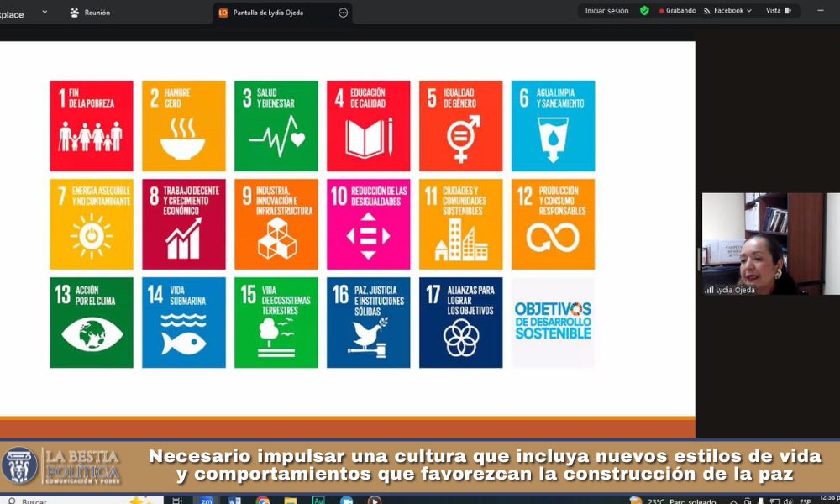Screen dimensions: 840x504
Task: Select the 2 Hambre cero tile
Action: click(184, 126)
